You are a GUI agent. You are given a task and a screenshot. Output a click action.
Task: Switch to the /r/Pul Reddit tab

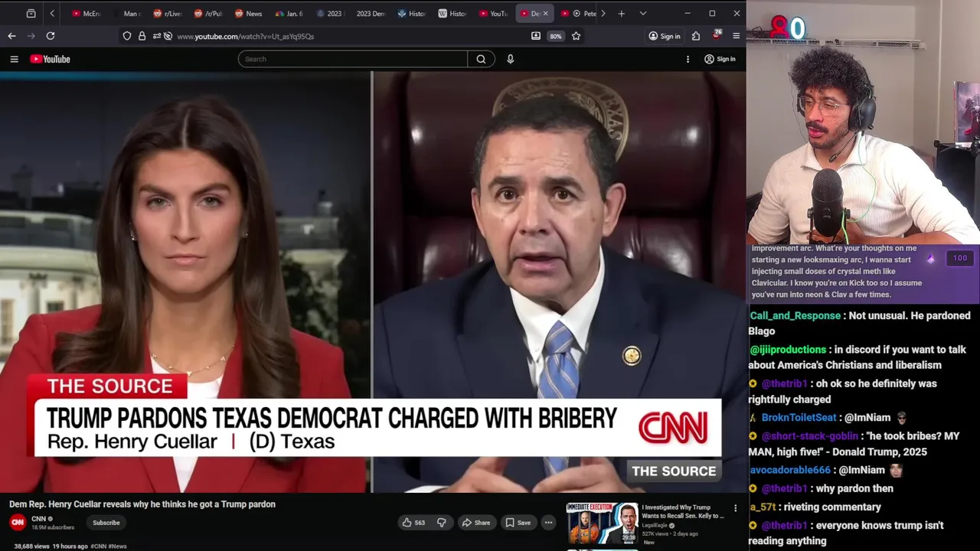tap(208, 13)
